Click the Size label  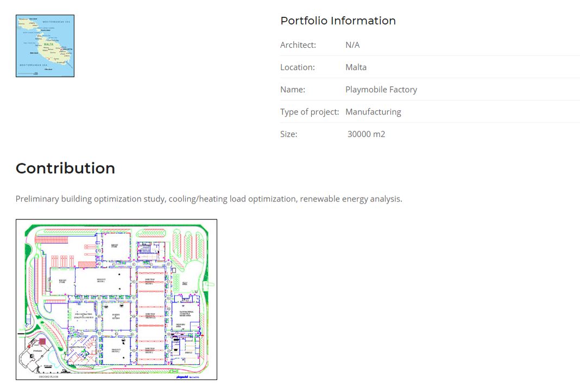tap(289, 134)
